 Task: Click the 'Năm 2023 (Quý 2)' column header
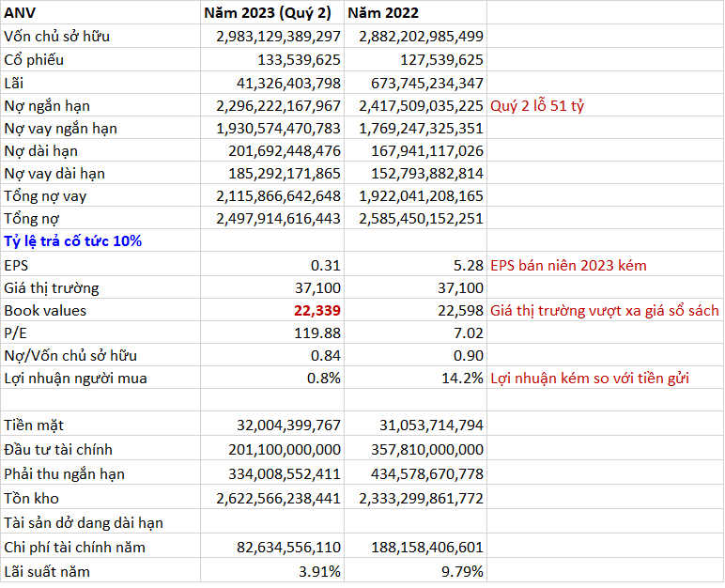click(x=268, y=12)
